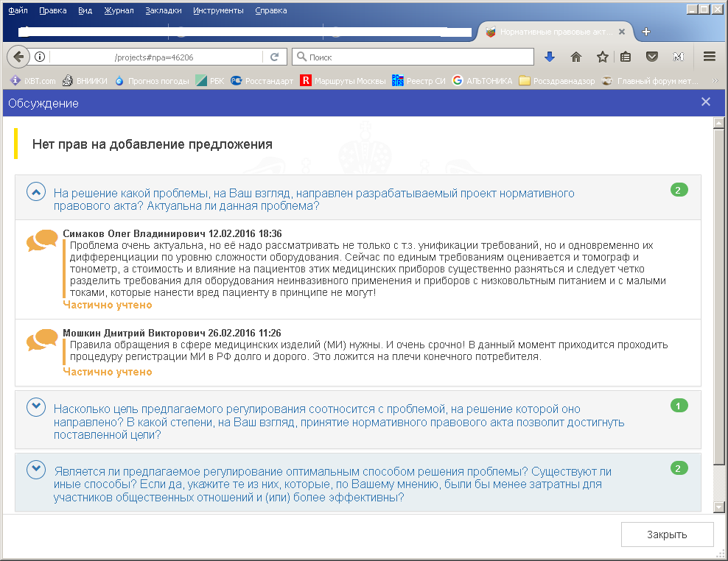Collapse the first question about проблемы
728x561 pixels.
pos(36,191)
